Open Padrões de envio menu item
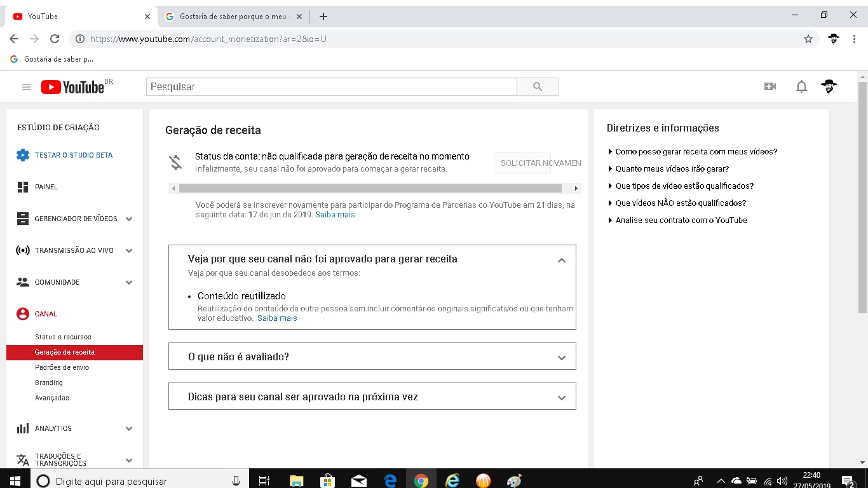The width and height of the screenshot is (868, 488). (x=62, y=367)
